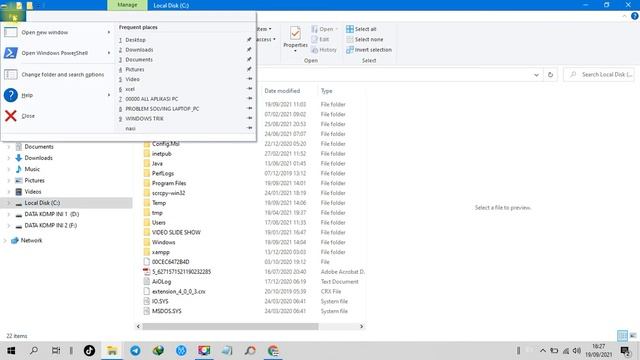The image size is (640, 360).
Task: Click the Edit icon in the ribbon
Action: (314, 39)
